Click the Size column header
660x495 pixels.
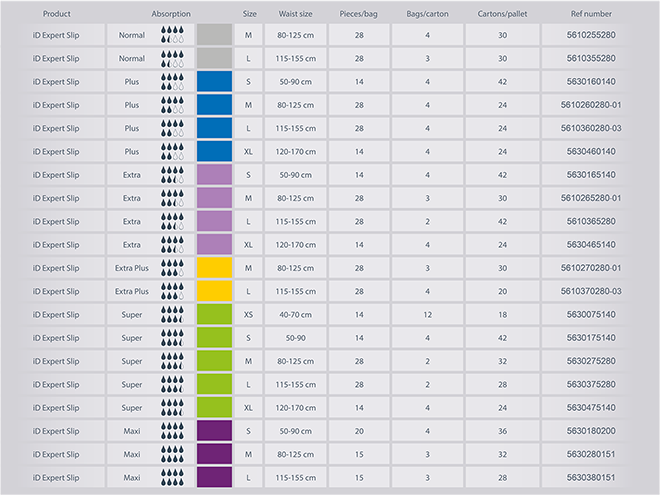click(249, 14)
